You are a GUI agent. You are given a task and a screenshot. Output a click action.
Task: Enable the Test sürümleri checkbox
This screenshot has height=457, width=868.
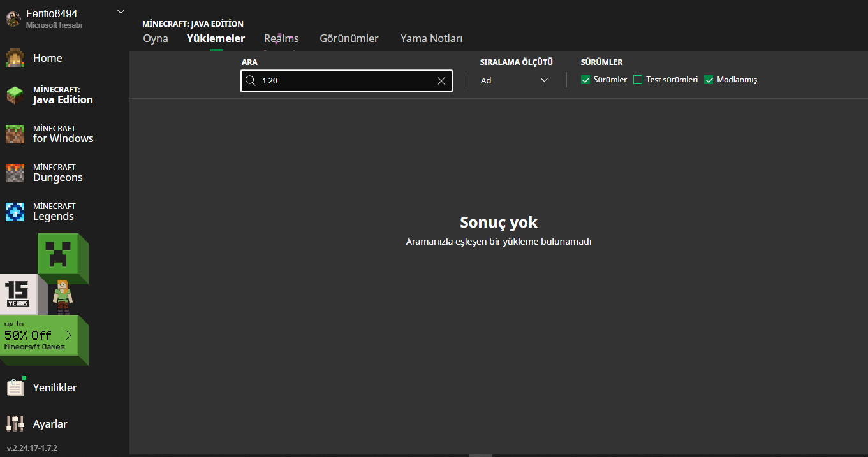point(638,80)
